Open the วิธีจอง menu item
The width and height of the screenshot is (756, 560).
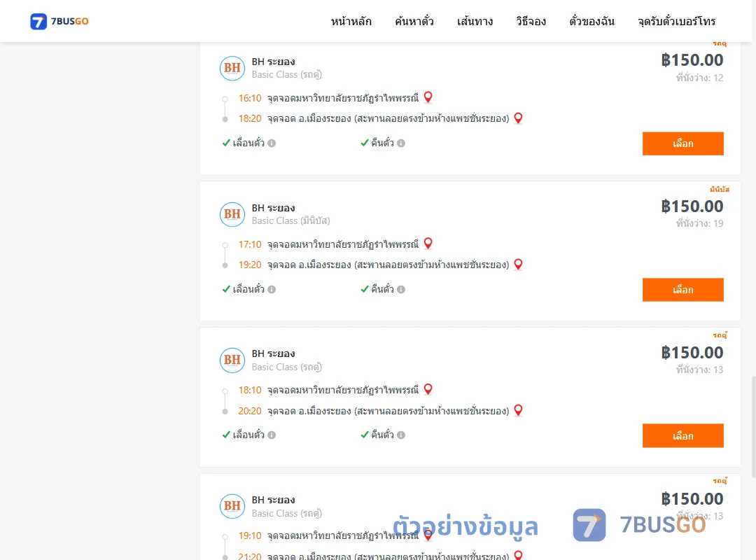[x=531, y=21]
